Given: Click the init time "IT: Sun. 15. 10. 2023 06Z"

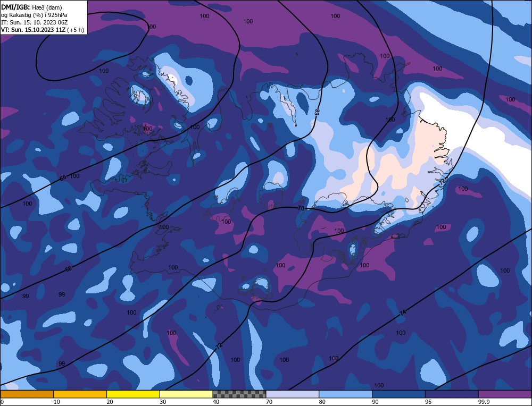Looking at the screenshot, I should (x=34, y=22).
